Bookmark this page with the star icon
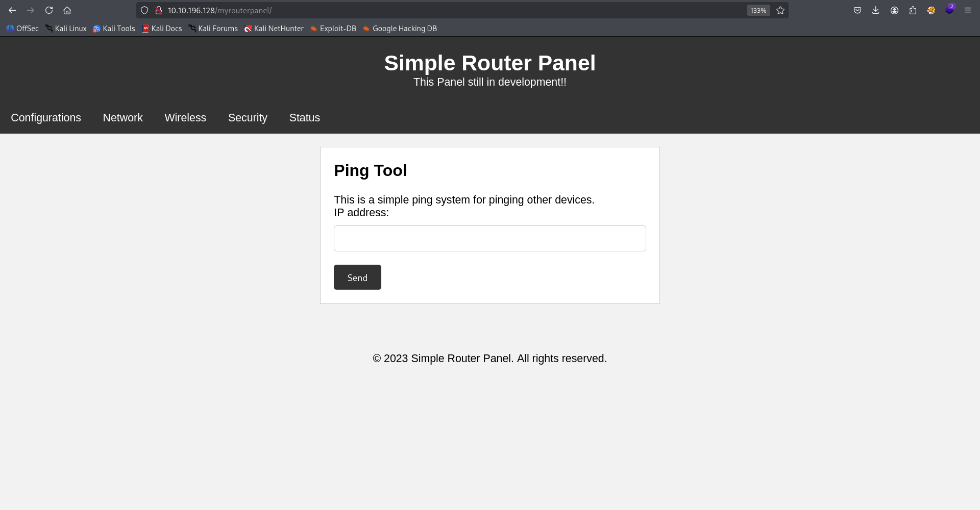The width and height of the screenshot is (980, 510). coord(780,10)
